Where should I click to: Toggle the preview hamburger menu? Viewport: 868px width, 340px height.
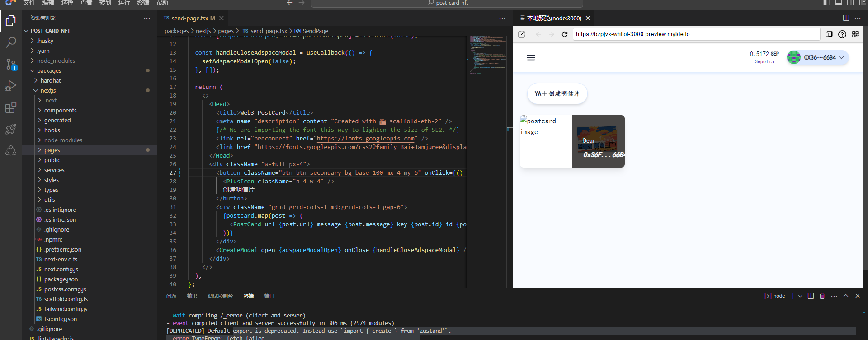point(531,58)
